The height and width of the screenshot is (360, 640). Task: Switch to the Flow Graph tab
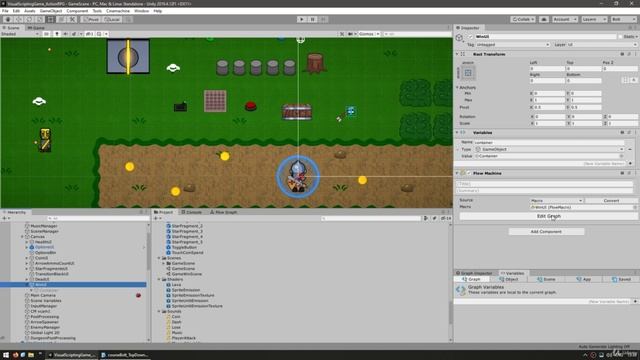[223, 212]
